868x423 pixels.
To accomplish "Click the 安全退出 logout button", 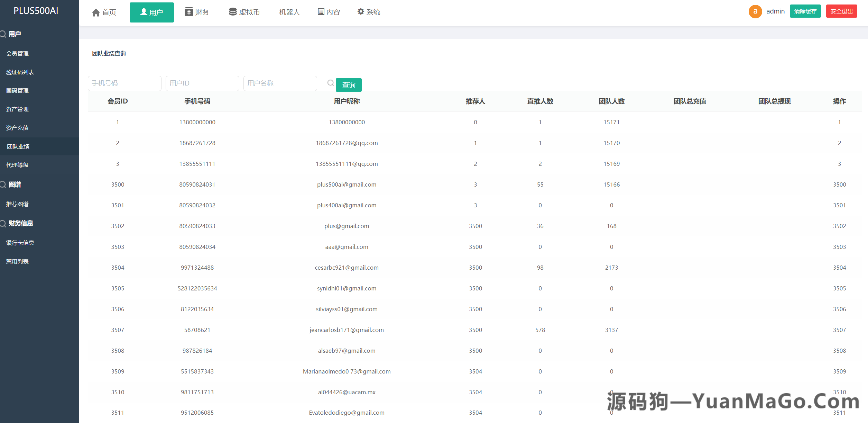I will coord(841,11).
